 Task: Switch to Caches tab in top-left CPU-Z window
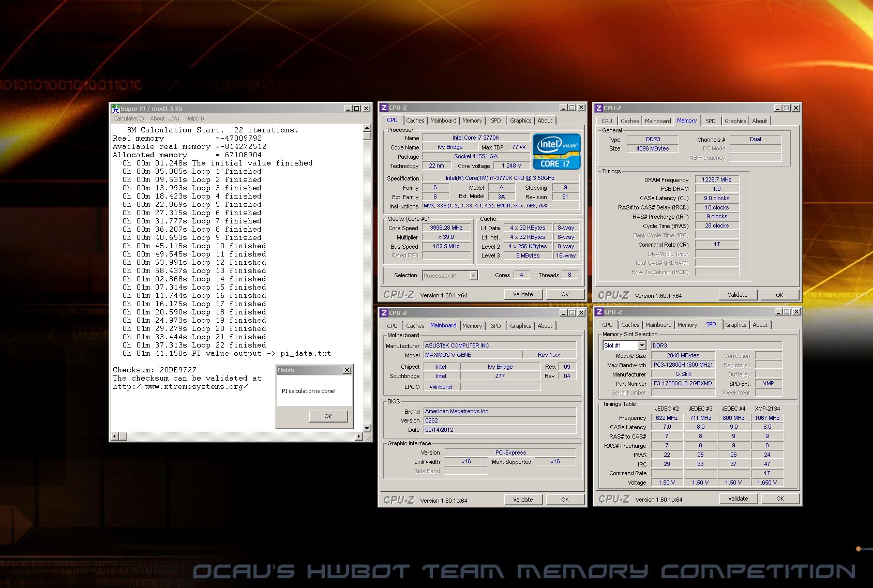coord(415,120)
